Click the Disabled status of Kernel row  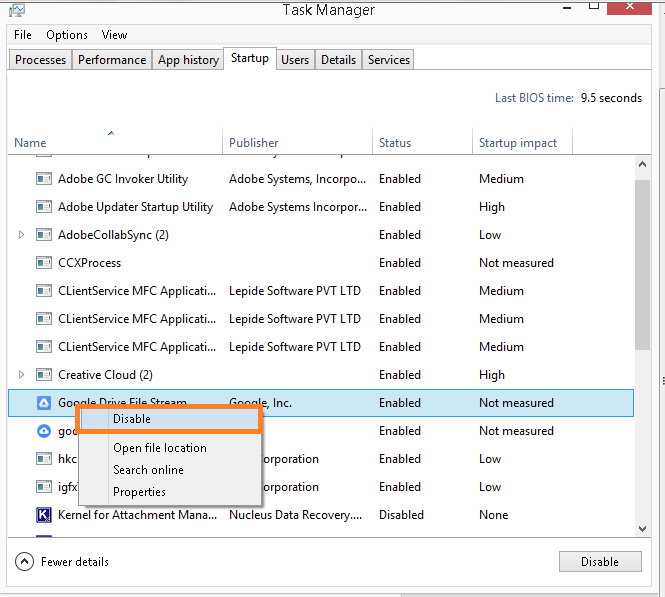pos(401,515)
